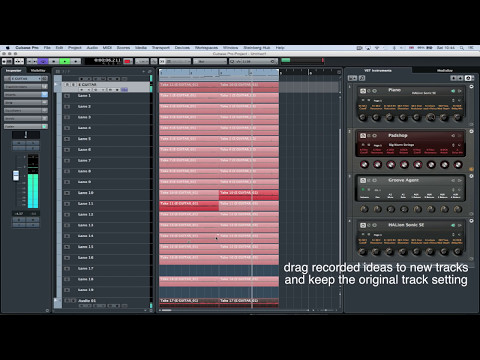Select the highlighted Take 11 clip on Lane 11

click(189, 206)
